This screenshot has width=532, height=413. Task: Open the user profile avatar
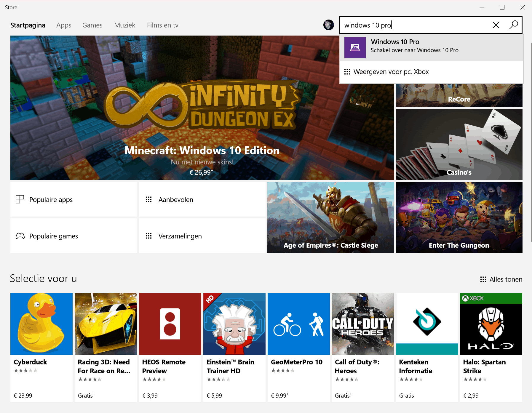(x=328, y=25)
